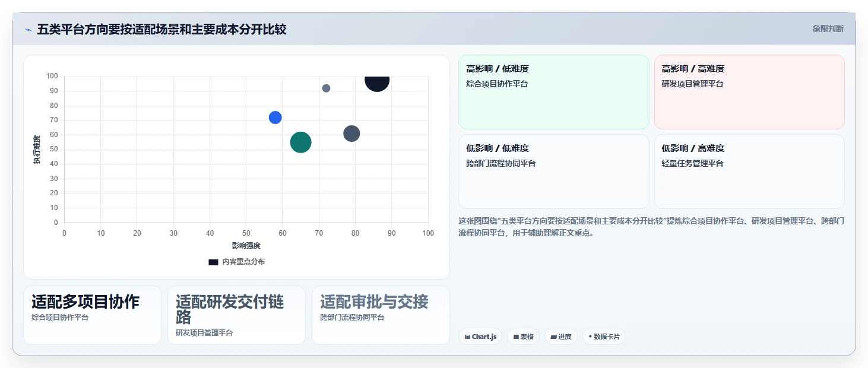Click the main title 五类平台方向要按适配场景和主要成本分开比较
868x368 pixels.
pyautogui.click(x=161, y=29)
